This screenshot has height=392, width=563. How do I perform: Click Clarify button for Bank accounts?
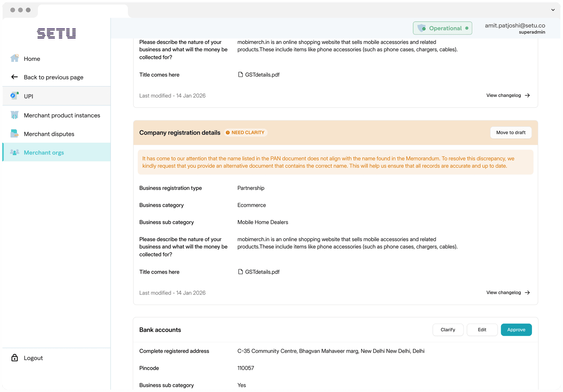448,330
